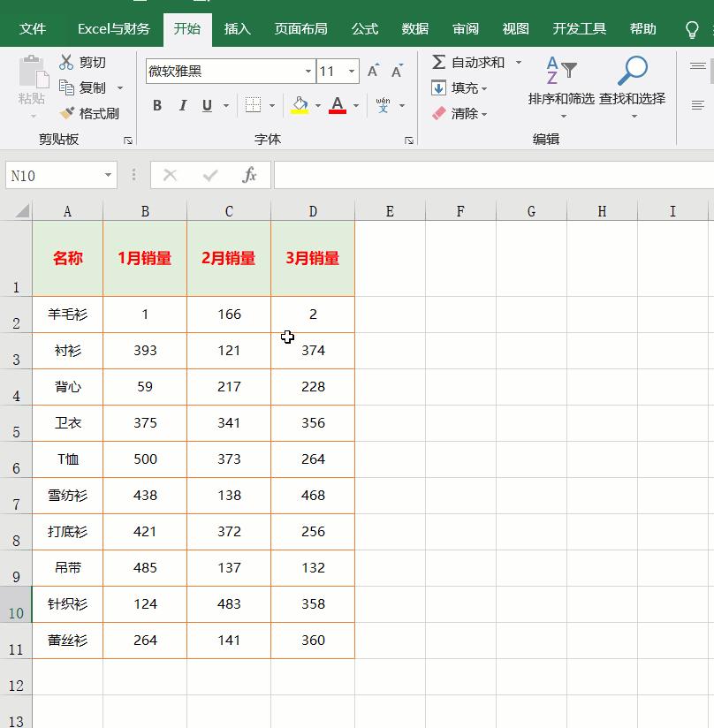The image size is (714, 728).
Task: Click the Name Box showing N10
Action: pyautogui.click(x=53, y=174)
